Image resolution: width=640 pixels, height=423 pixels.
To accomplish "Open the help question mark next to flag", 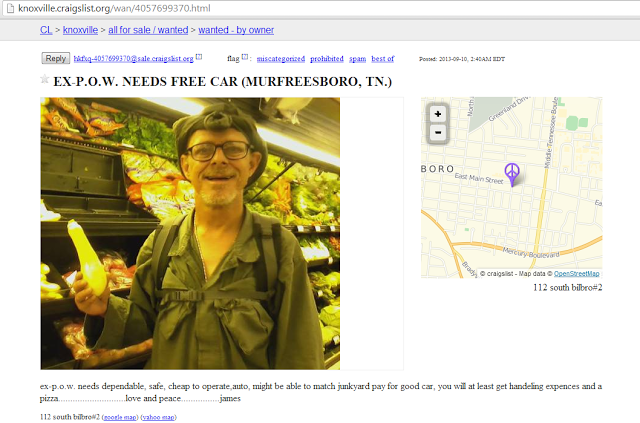I will 244,57.
